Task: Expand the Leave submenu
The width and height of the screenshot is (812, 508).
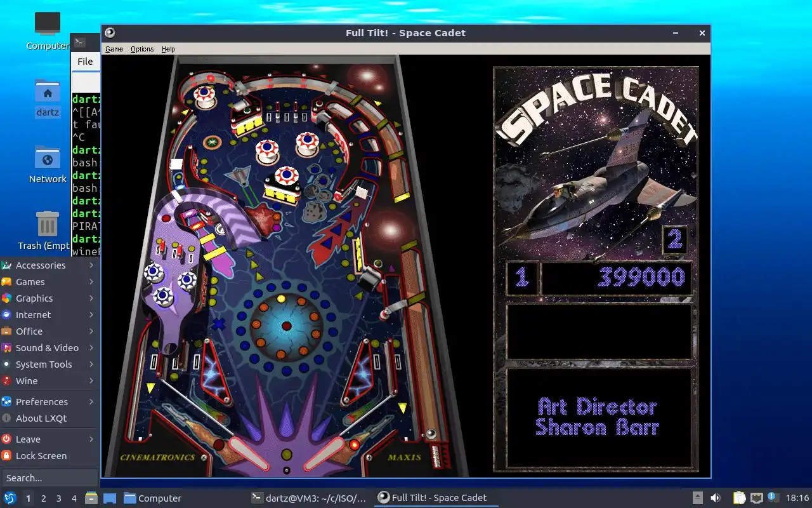Action: (x=50, y=439)
